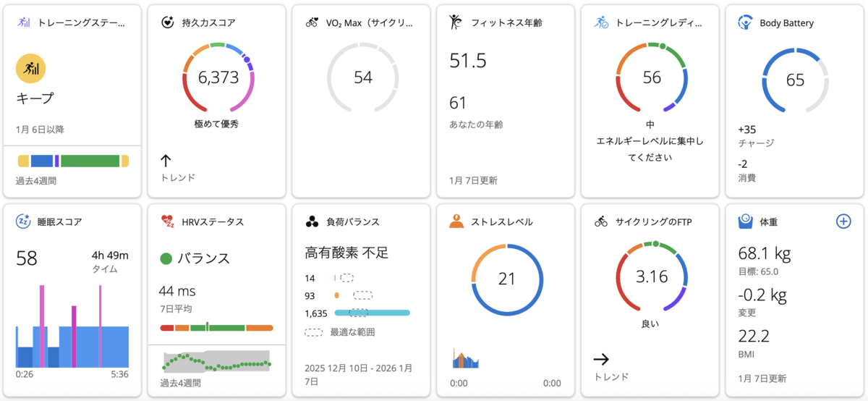The image size is (868, 401).
Task: Click the sleep score moon icon
Action: (23, 221)
